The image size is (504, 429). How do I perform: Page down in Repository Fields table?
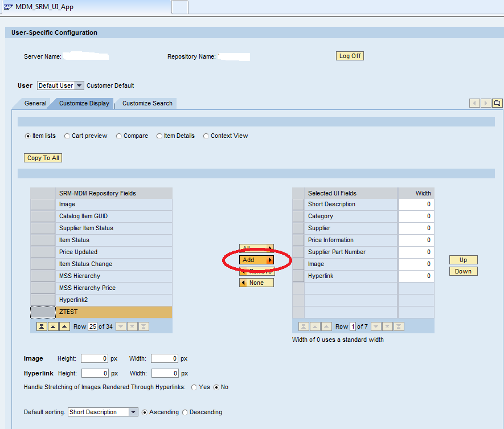coord(132,326)
